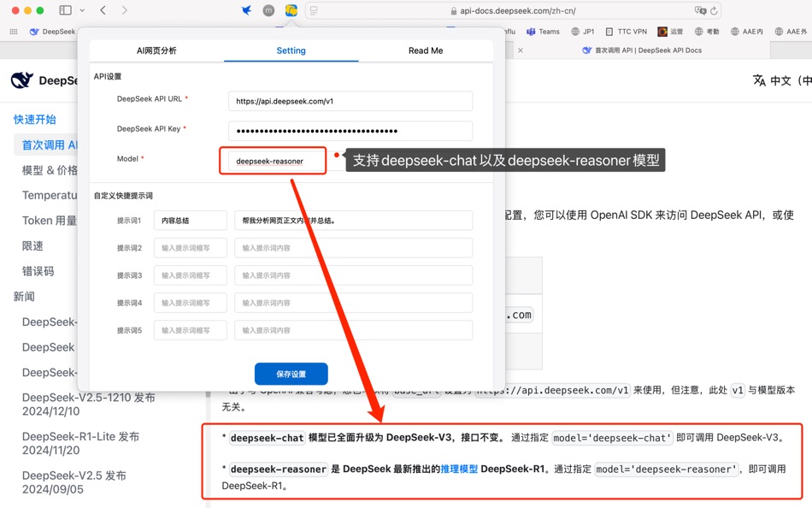This screenshot has width=812, height=508.
Task: Click the 保存设置 button
Action: (x=291, y=374)
